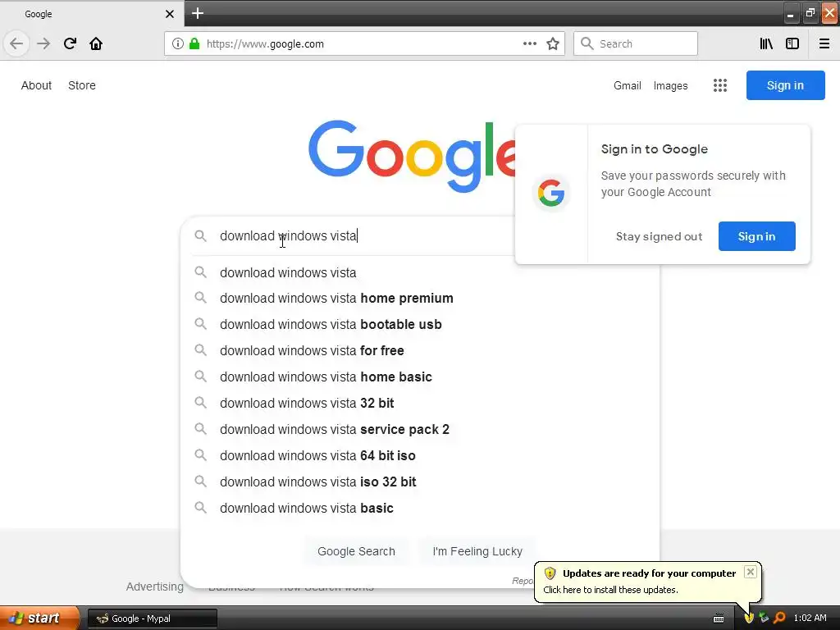
Task: Select the Google - Mypal taskbar item
Action: 153,619
